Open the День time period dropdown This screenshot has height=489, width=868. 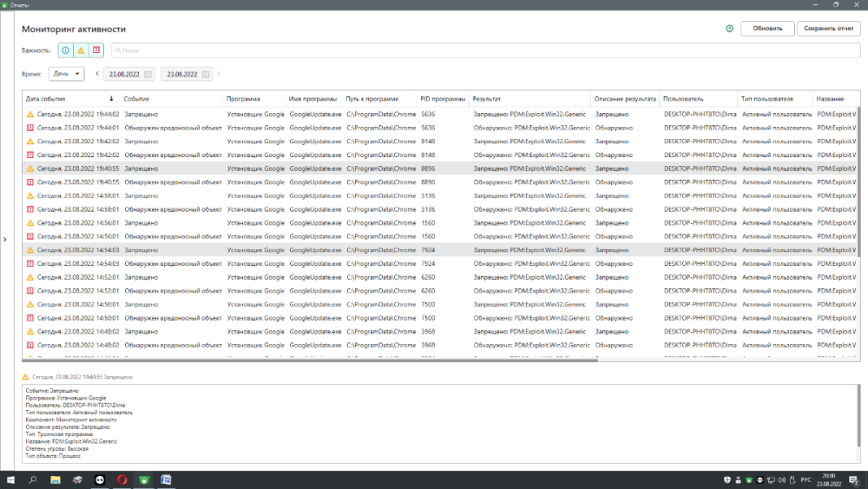(x=67, y=74)
